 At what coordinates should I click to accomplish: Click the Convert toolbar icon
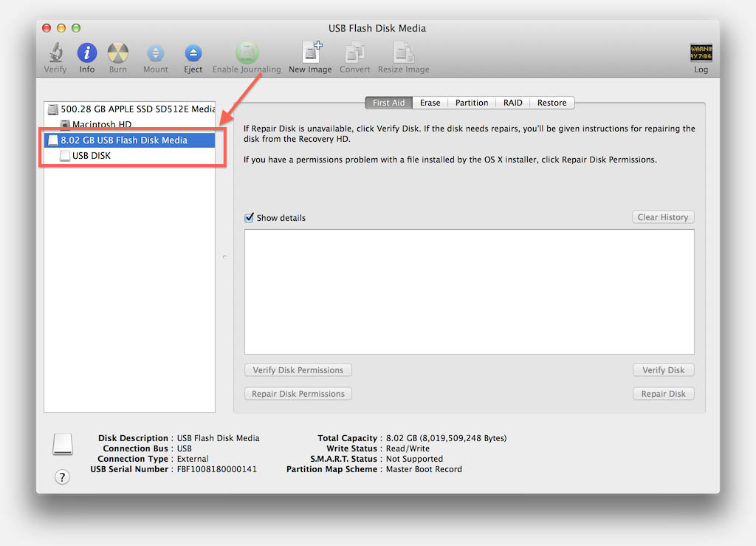click(354, 52)
